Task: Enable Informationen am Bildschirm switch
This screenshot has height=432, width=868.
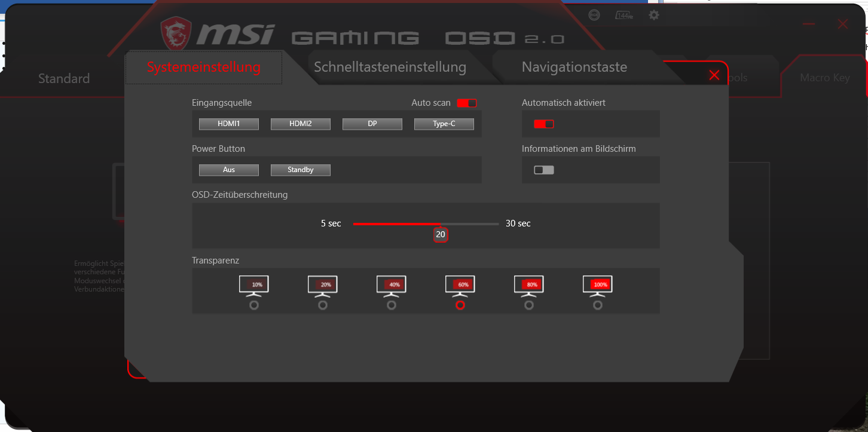Action: (x=544, y=170)
